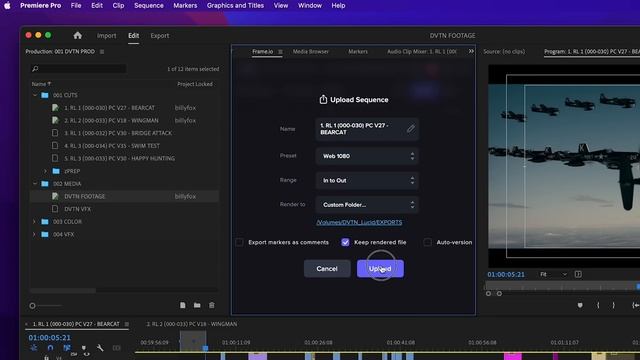Edit sequence name with pencil icon
The image size is (640, 360).
(x=411, y=129)
